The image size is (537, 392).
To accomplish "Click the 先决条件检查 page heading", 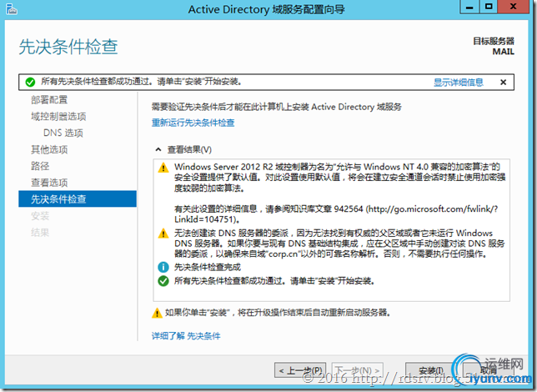I will [68, 47].
